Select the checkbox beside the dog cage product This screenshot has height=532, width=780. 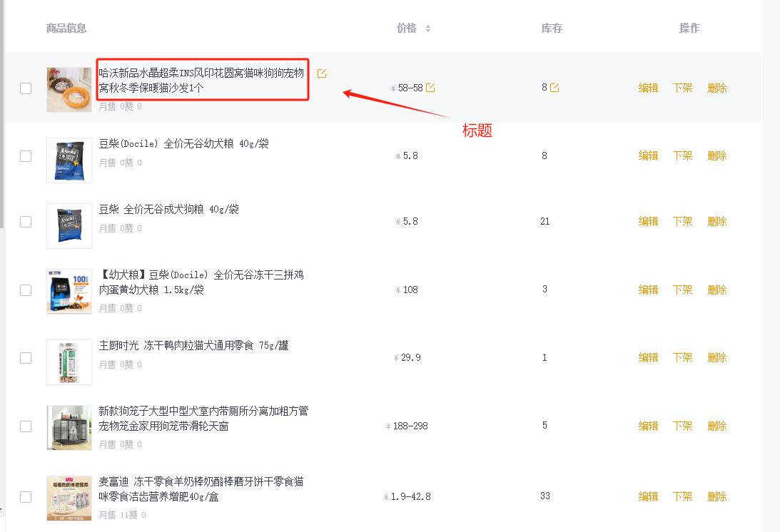(26, 426)
